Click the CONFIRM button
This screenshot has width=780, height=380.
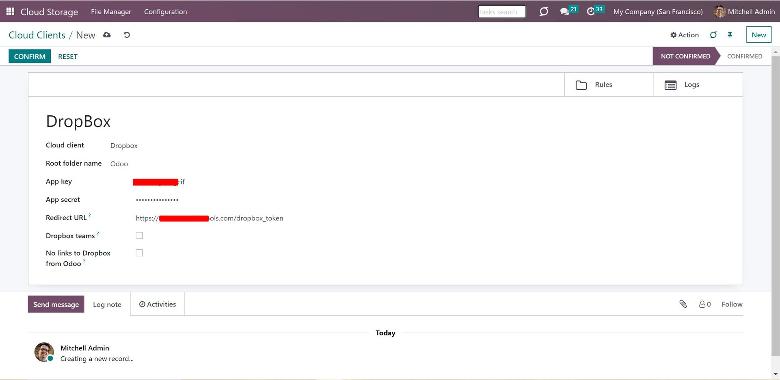tap(30, 56)
